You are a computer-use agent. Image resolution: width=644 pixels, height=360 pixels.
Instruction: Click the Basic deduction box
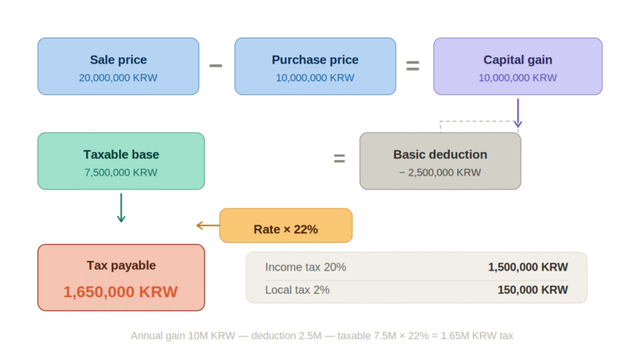440,161
